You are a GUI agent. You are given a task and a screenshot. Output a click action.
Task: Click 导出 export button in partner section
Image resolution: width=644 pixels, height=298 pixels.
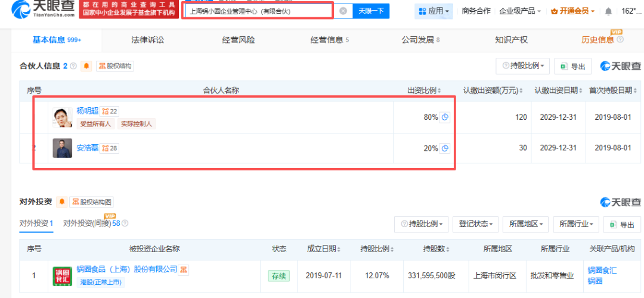pyautogui.click(x=573, y=66)
